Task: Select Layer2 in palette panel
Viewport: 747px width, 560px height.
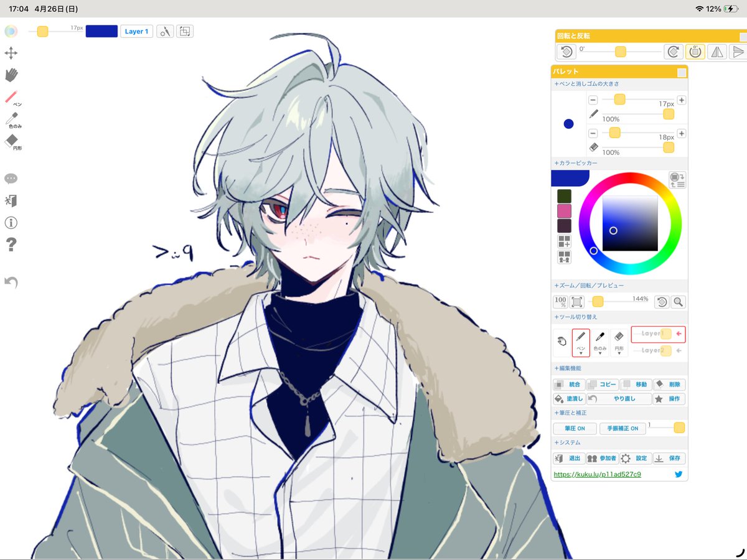Action: (x=658, y=351)
